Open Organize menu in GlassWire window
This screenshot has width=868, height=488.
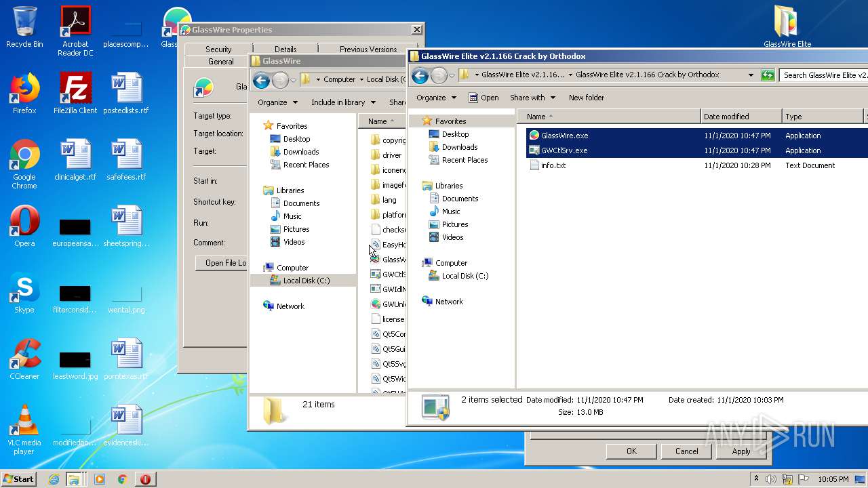pyautogui.click(x=277, y=102)
